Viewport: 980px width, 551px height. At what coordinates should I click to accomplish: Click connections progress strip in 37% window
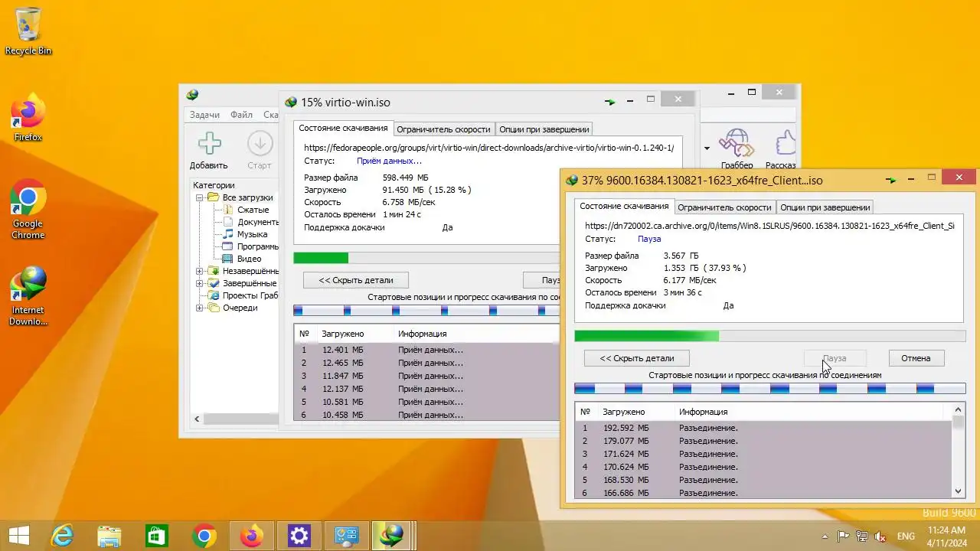point(769,389)
